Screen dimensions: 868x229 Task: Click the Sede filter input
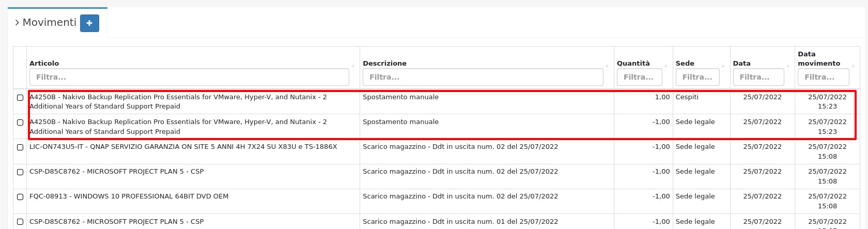pyautogui.click(x=698, y=77)
